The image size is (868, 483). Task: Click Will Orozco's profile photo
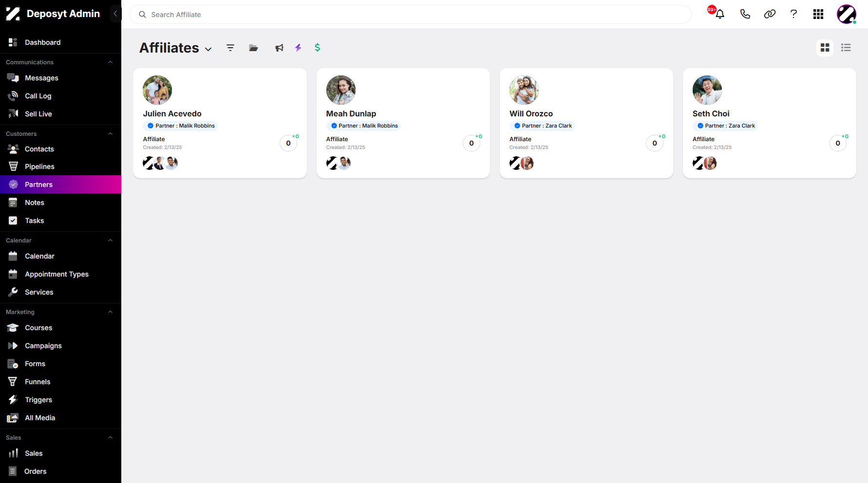[x=524, y=90]
